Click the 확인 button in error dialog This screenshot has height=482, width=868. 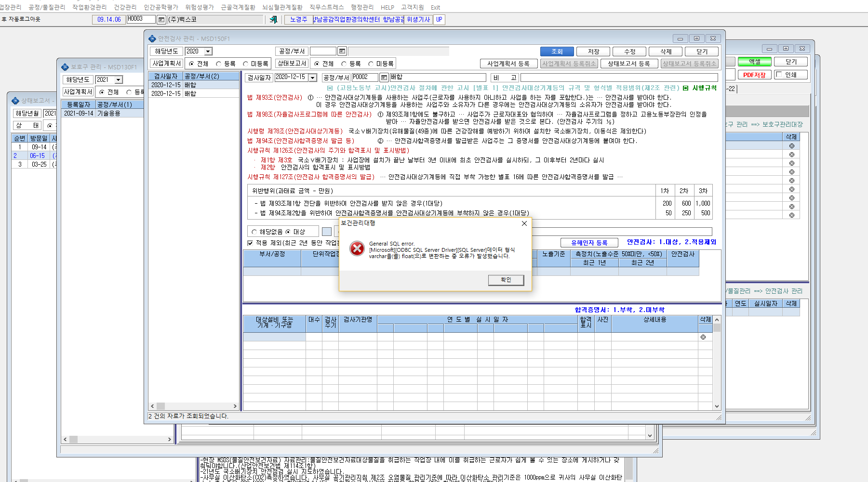pos(506,280)
